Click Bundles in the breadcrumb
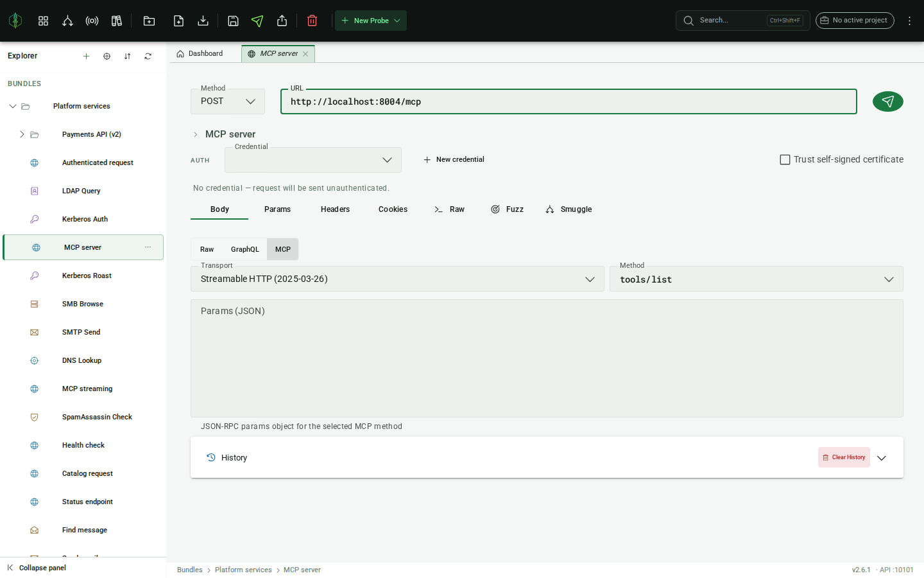The width and height of the screenshot is (924, 578). pos(190,570)
